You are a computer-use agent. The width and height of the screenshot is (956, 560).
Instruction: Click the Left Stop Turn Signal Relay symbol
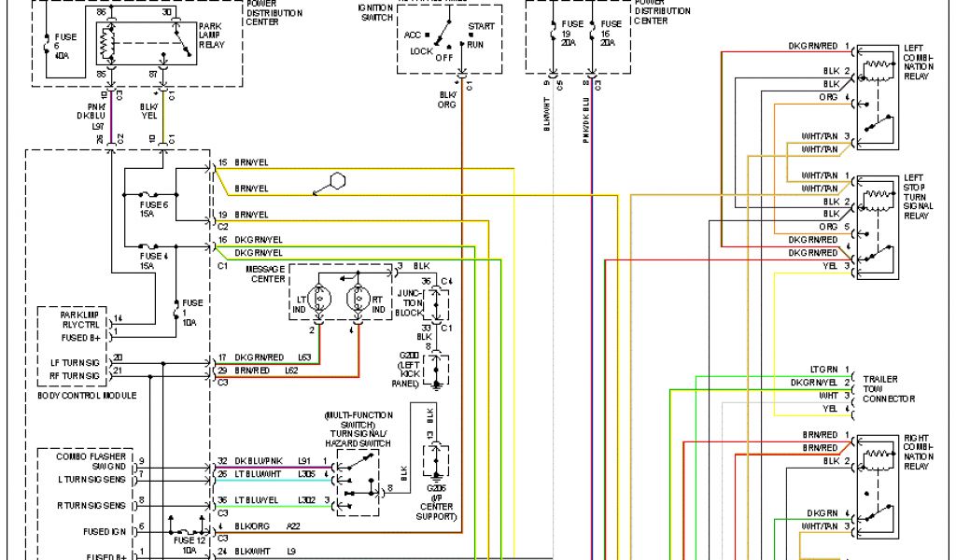[878, 226]
